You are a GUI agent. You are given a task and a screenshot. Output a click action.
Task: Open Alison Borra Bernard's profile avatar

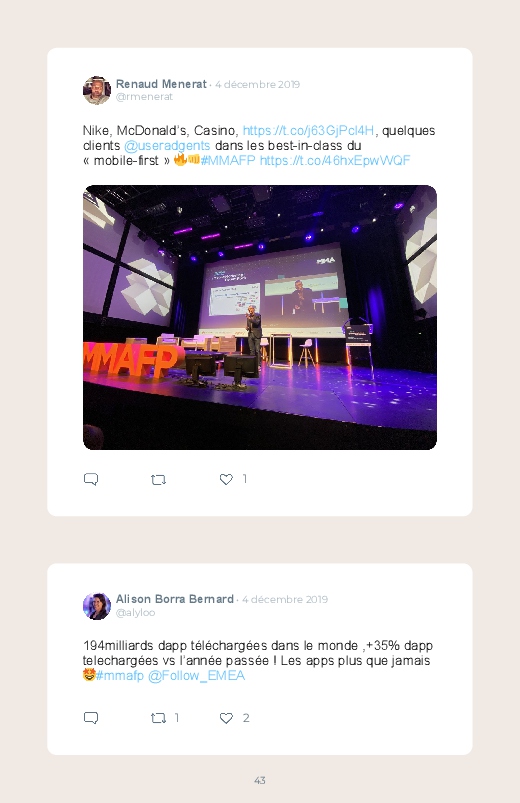(97, 606)
